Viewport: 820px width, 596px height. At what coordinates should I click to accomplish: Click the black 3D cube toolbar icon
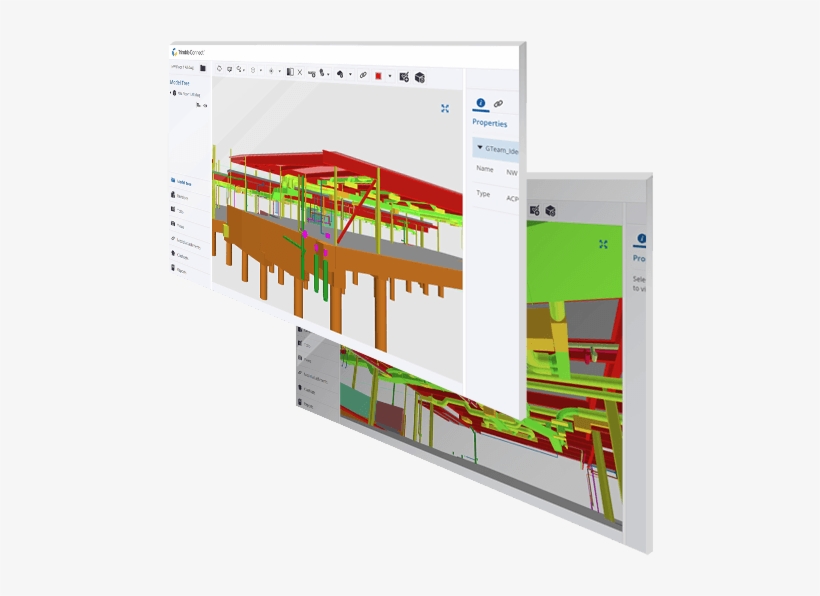tap(420, 77)
